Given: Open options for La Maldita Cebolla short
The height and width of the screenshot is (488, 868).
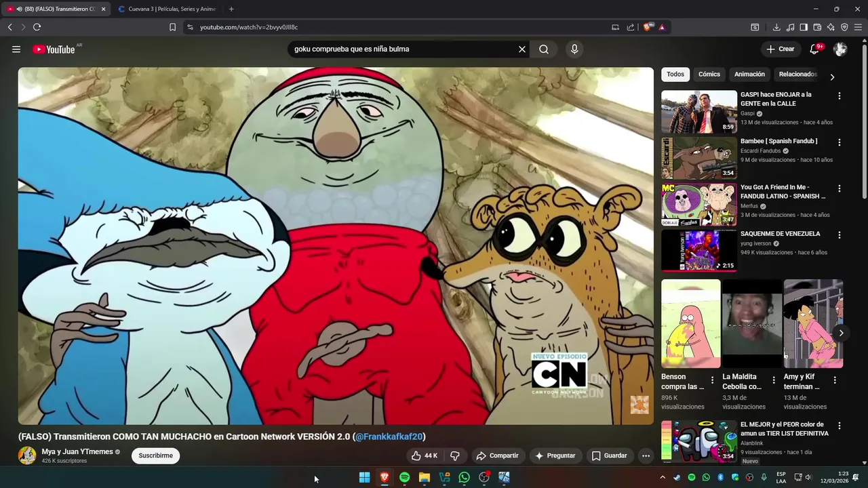Looking at the screenshot, I should 773,380.
